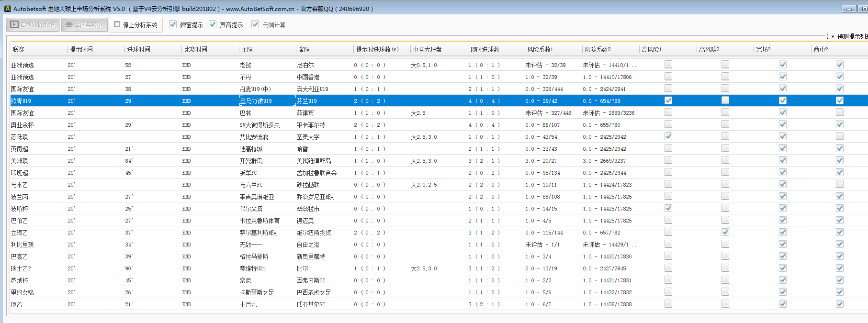Click the Autobetsoft app icon in title bar

[7, 9]
